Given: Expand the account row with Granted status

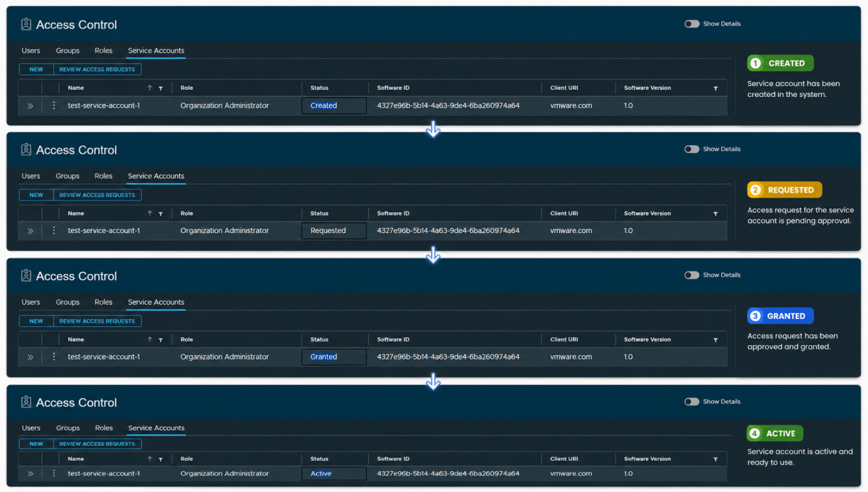Looking at the screenshot, I should point(30,357).
